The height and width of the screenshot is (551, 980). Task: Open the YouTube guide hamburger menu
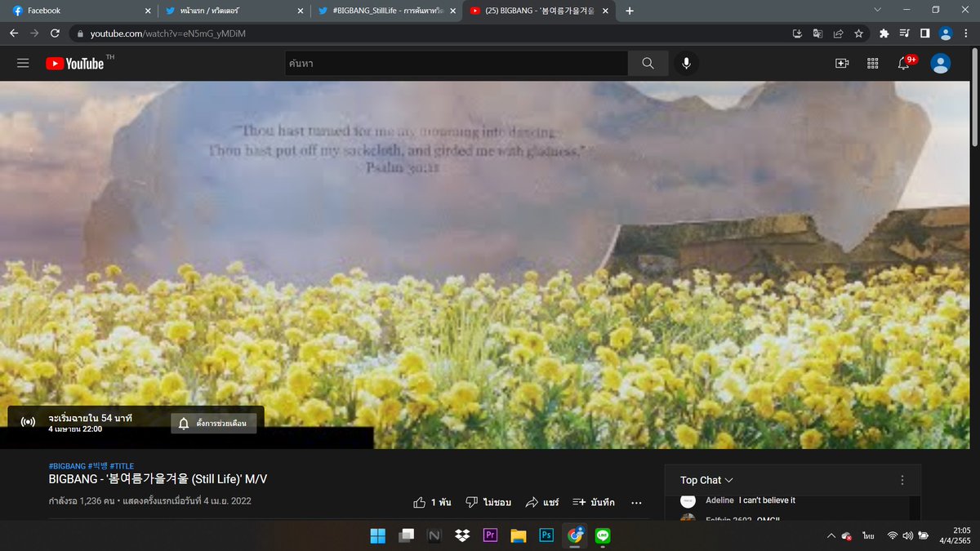pyautogui.click(x=23, y=63)
